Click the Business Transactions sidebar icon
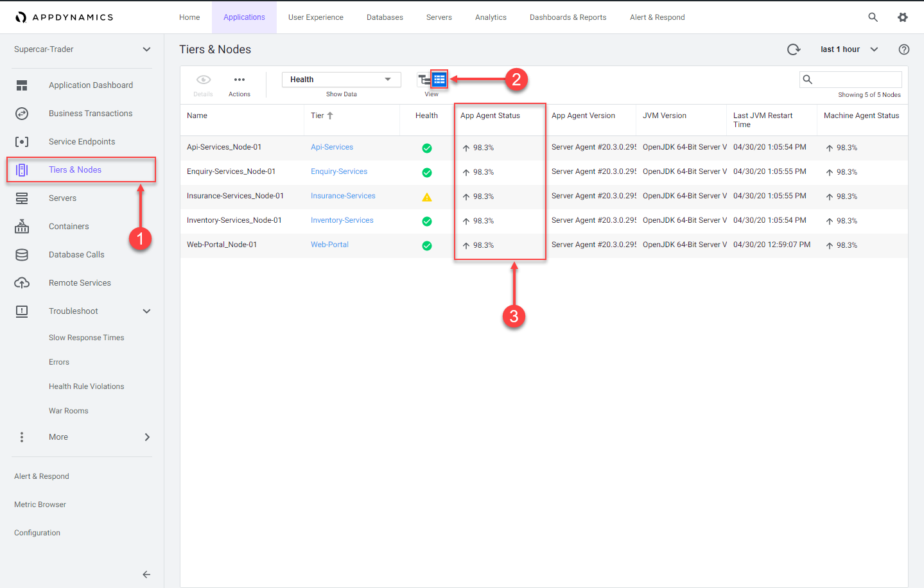 (x=22, y=114)
